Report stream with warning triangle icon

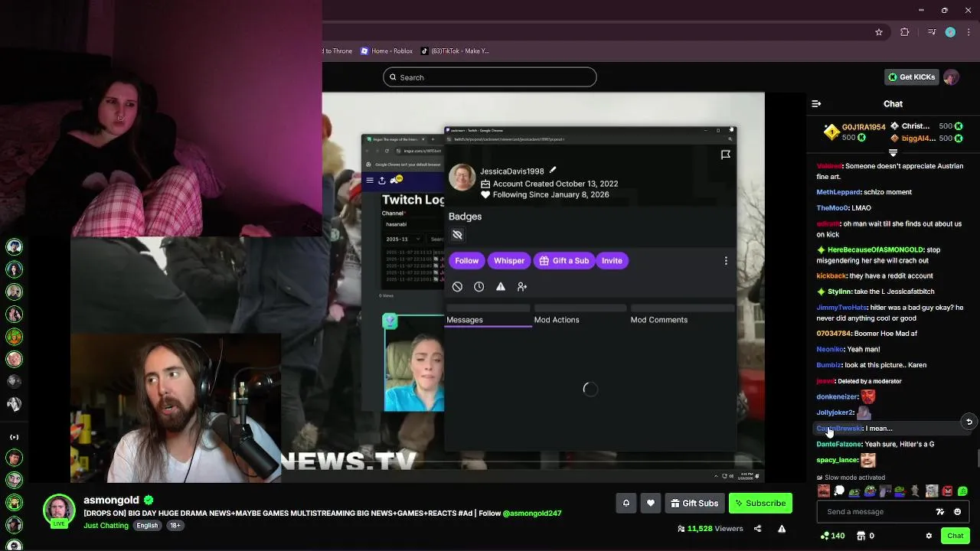coord(782,529)
